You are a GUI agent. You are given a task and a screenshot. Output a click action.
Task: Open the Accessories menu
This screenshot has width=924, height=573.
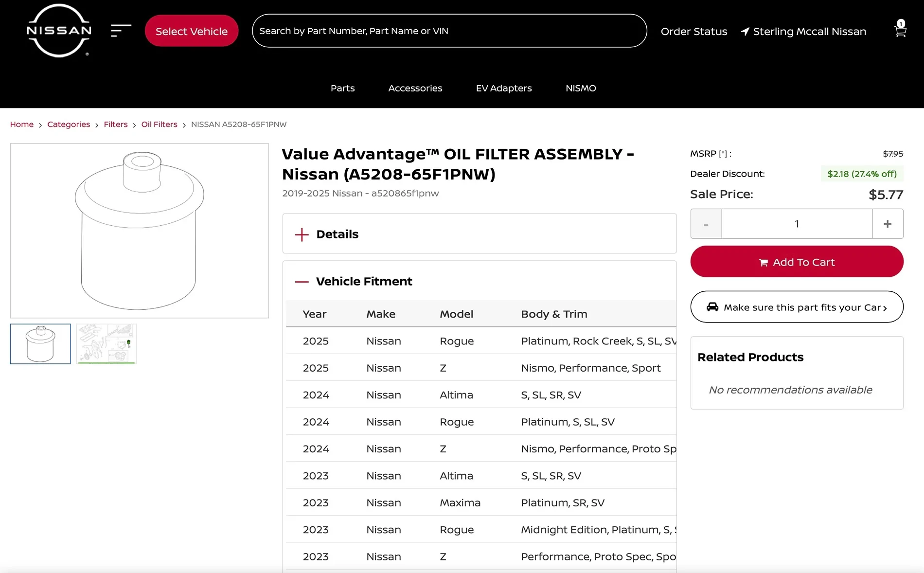(x=415, y=88)
